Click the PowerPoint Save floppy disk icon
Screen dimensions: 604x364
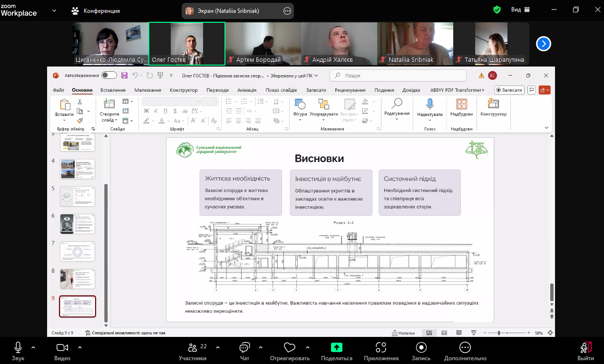click(x=125, y=75)
